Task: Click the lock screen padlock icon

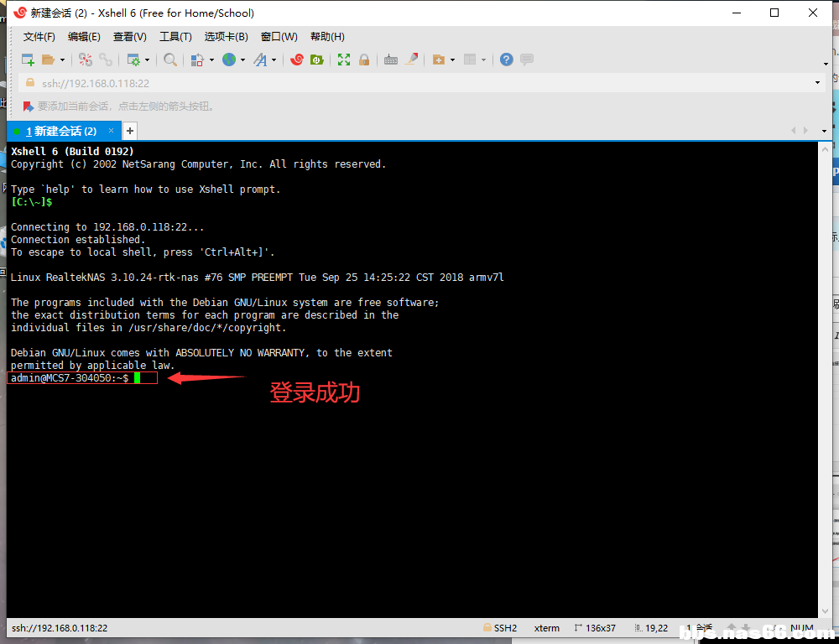Action: point(364,60)
